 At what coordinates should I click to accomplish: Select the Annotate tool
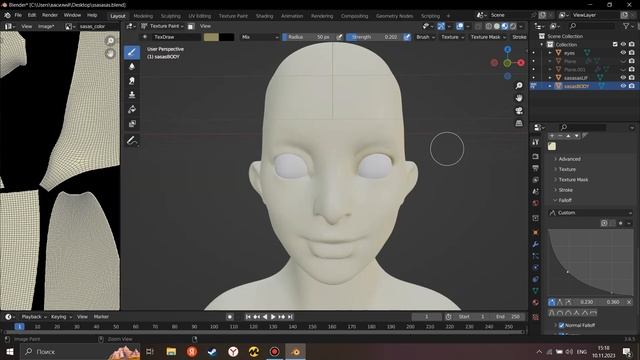point(131,141)
